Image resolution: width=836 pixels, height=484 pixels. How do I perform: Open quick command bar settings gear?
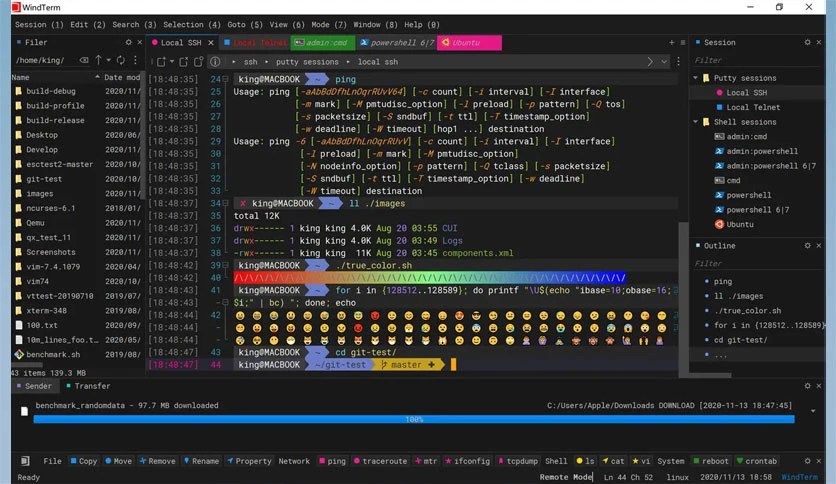(808, 461)
